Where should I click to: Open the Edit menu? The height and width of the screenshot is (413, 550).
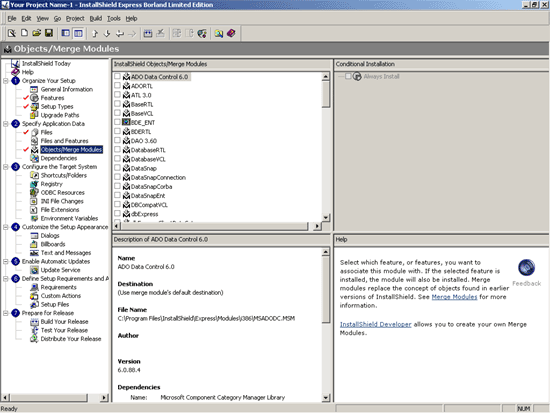coord(26,18)
